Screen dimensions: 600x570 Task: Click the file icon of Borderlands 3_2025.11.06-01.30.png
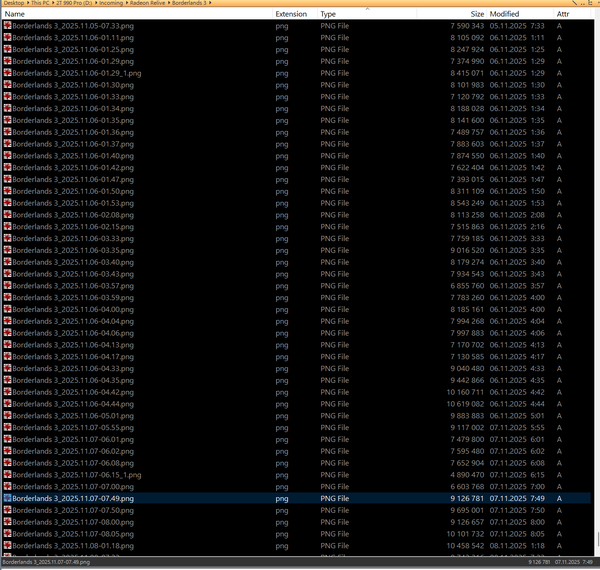click(7, 85)
